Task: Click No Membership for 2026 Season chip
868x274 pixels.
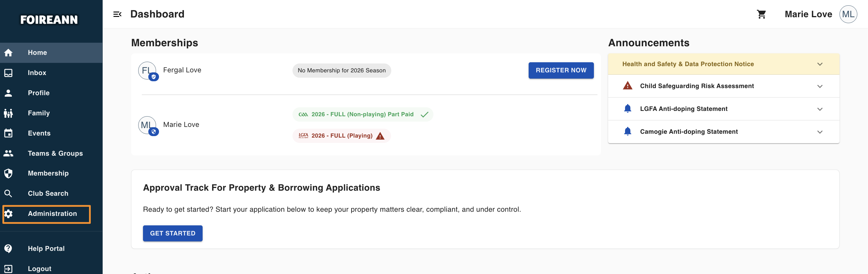Action: pos(342,71)
